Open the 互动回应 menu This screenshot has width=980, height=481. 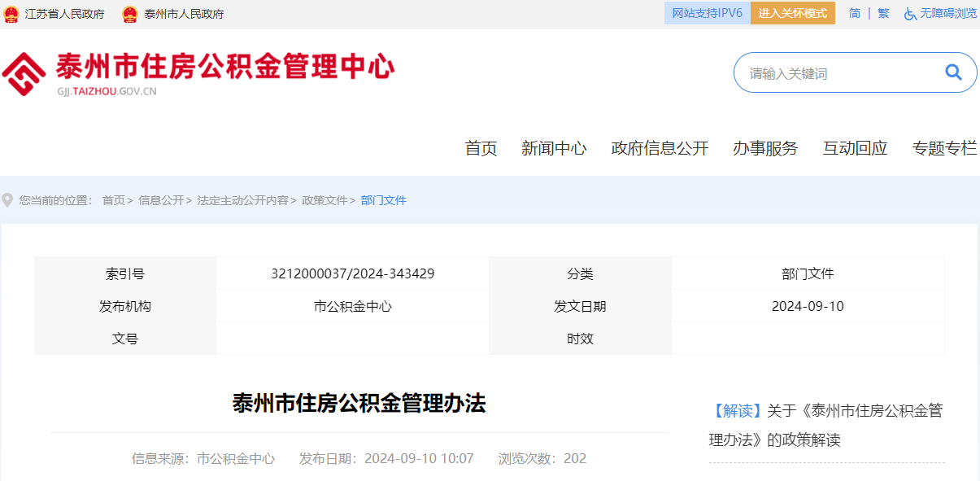click(x=855, y=148)
